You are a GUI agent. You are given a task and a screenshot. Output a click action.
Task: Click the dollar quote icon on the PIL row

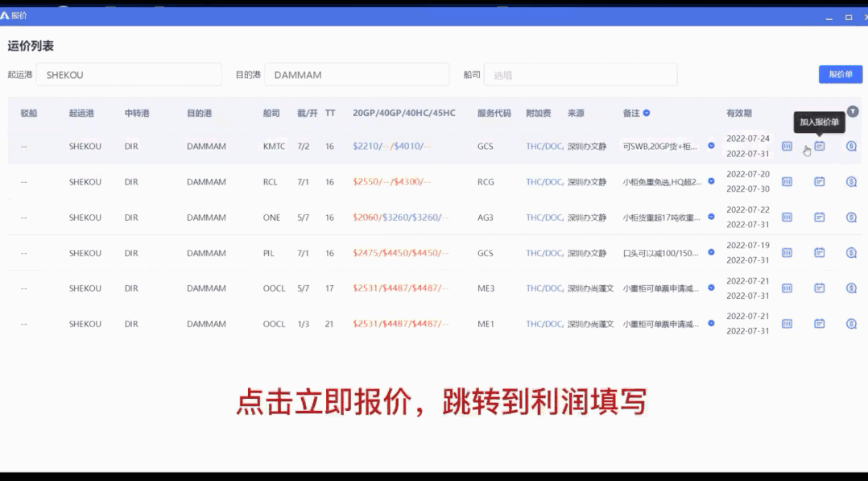851,252
